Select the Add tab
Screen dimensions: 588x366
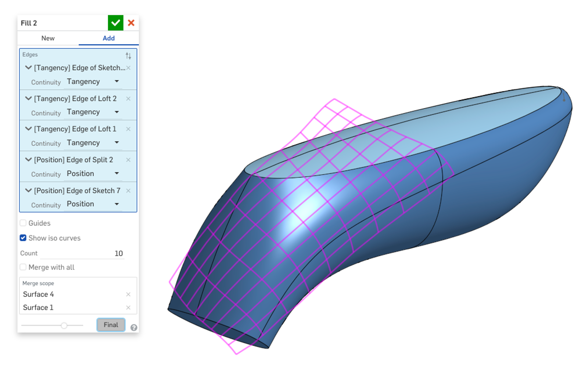pos(108,38)
